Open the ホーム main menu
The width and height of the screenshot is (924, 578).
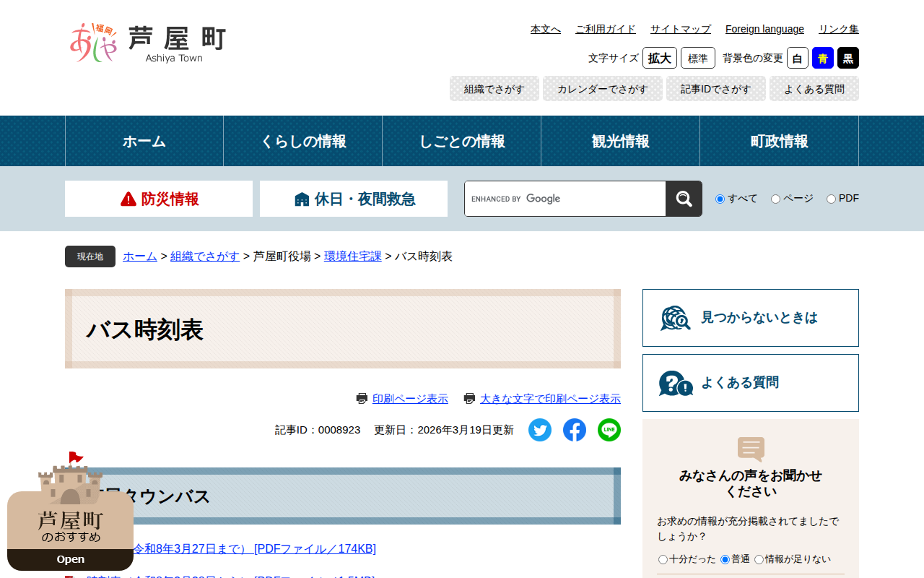[144, 141]
